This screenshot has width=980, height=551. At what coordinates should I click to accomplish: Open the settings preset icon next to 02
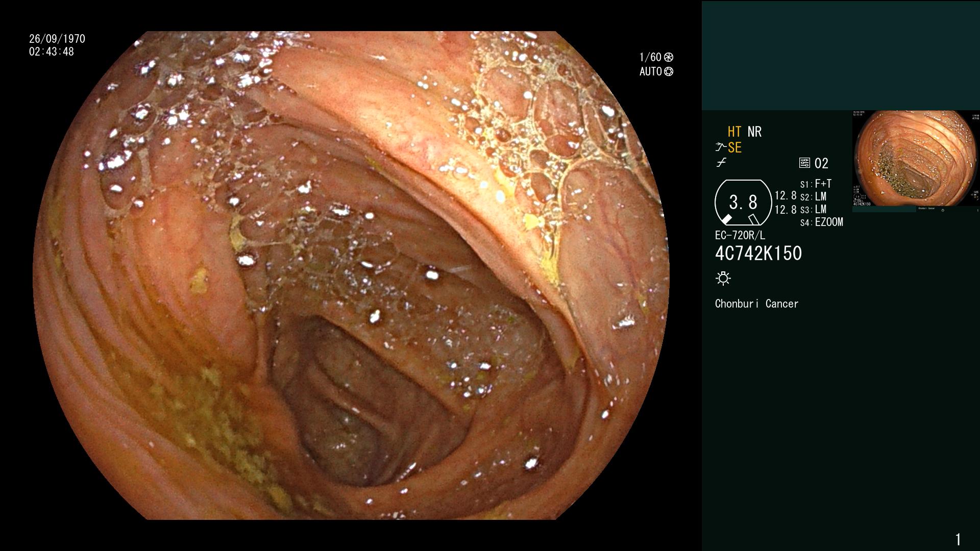point(804,163)
